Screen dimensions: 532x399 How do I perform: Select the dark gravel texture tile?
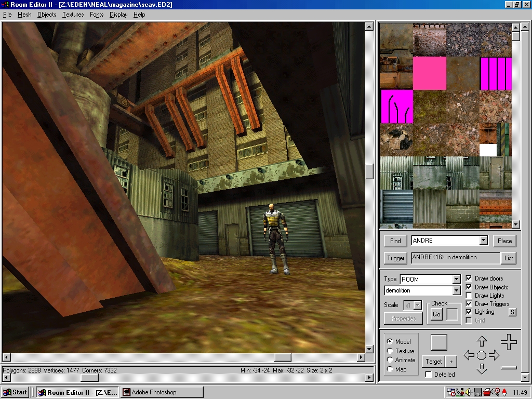point(463,40)
